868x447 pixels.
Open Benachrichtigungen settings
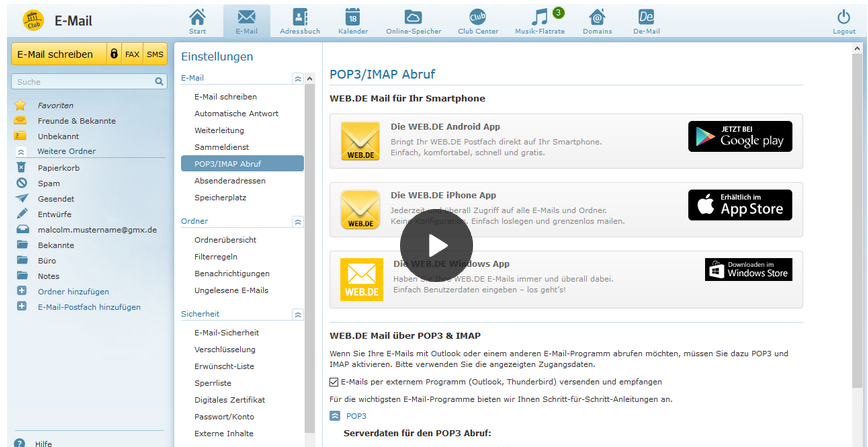[x=232, y=273]
